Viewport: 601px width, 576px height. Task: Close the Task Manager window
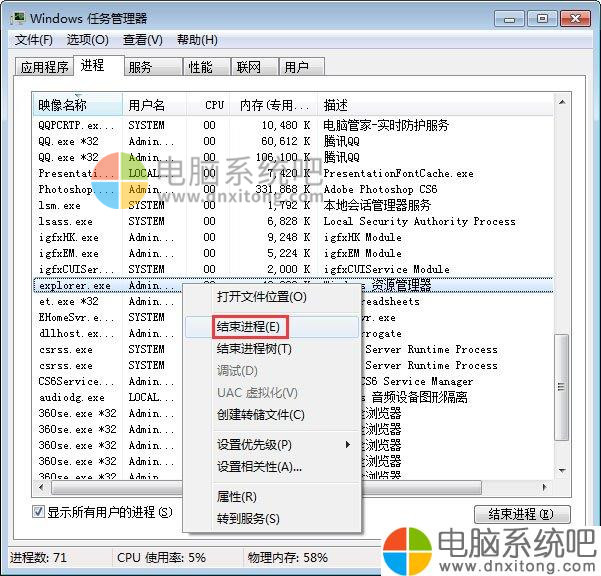pyautogui.click(x=575, y=18)
